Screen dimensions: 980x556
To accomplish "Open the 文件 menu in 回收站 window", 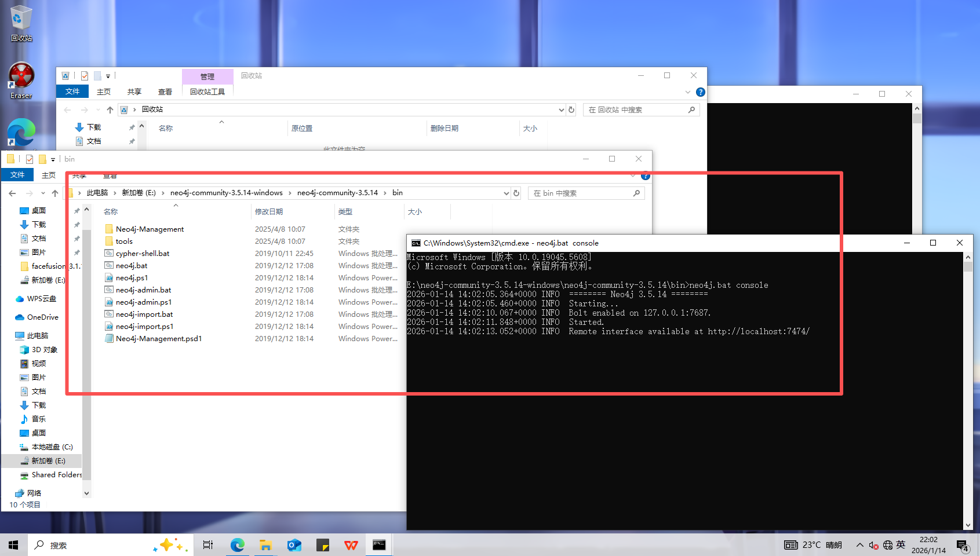I will (72, 92).
